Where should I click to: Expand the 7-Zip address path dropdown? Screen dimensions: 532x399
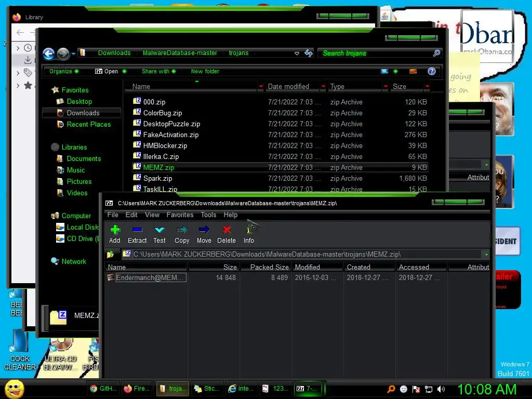coord(486,254)
